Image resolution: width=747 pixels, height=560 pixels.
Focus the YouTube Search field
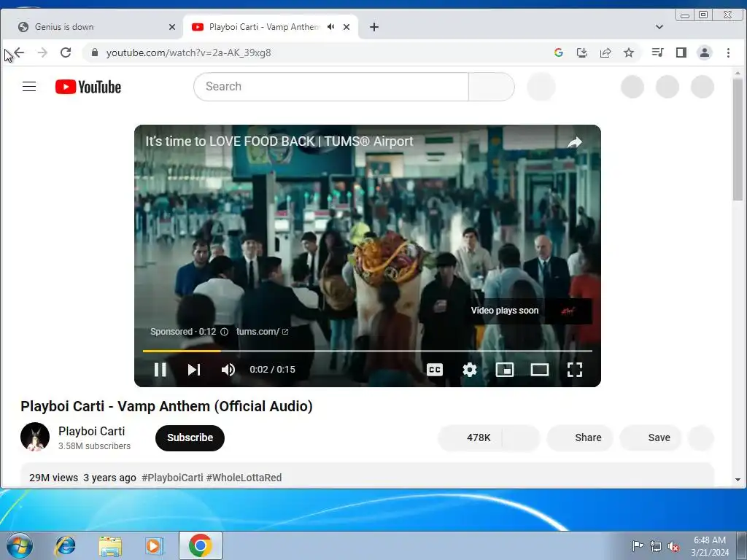pos(331,87)
